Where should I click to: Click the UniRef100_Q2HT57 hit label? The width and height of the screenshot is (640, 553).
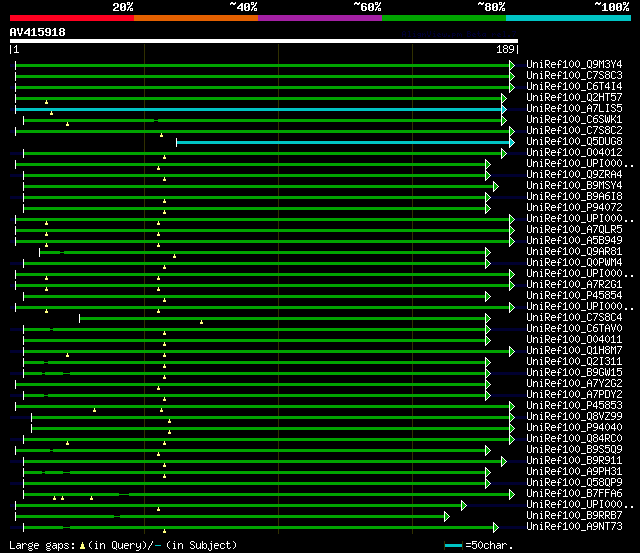[574, 98]
